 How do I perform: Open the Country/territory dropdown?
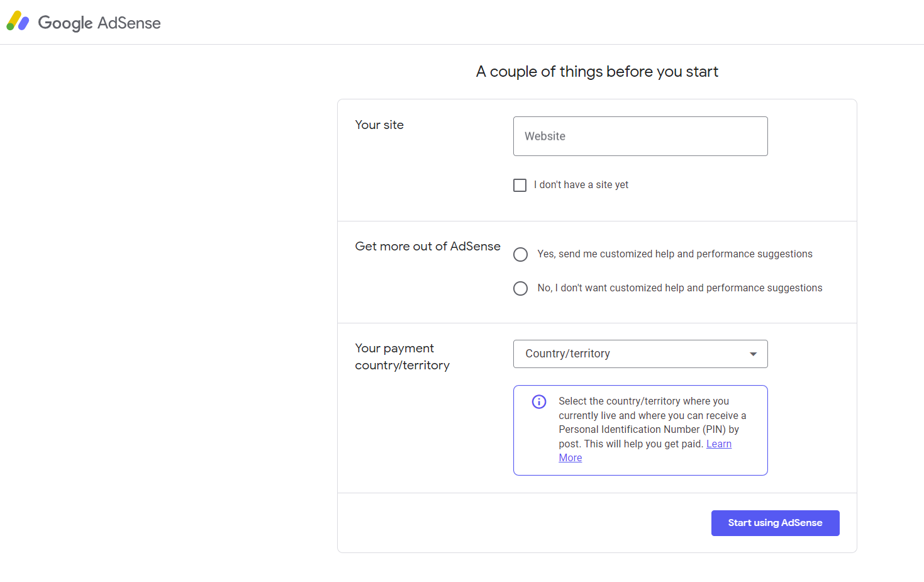pyautogui.click(x=629, y=354)
